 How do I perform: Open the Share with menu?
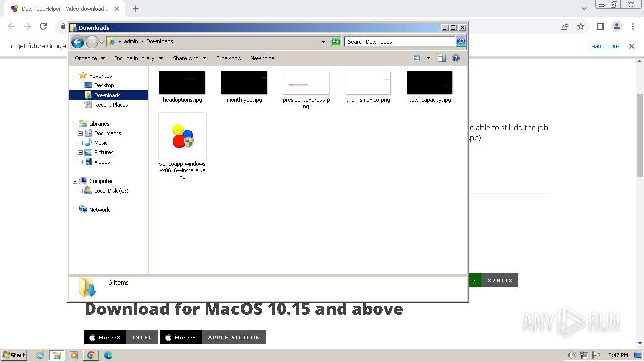pos(190,58)
